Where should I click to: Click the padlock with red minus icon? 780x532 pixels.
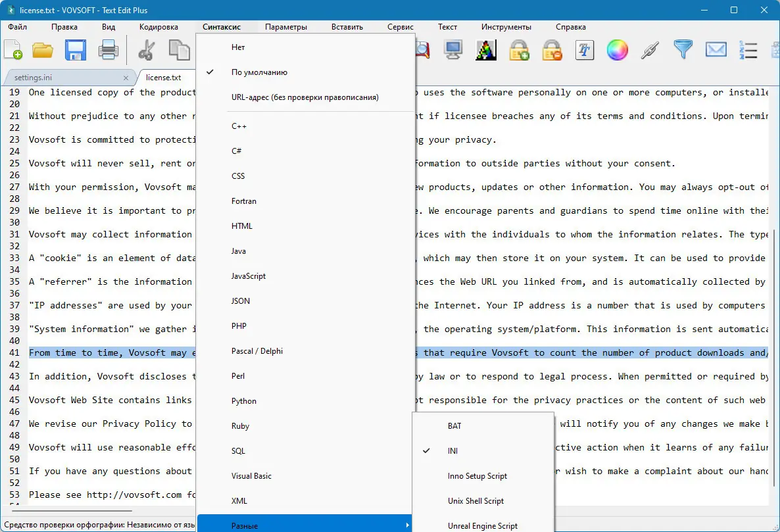tap(552, 50)
